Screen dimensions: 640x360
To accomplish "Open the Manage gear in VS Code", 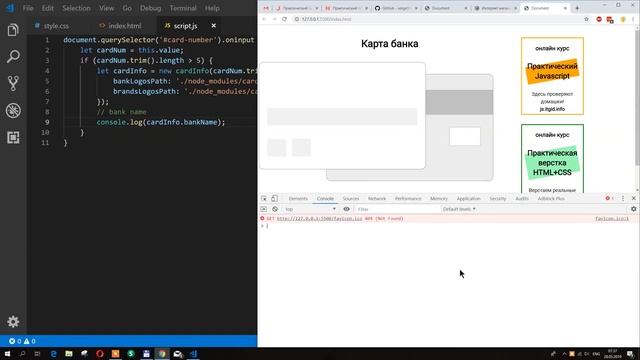I will click(x=13, y=322).
